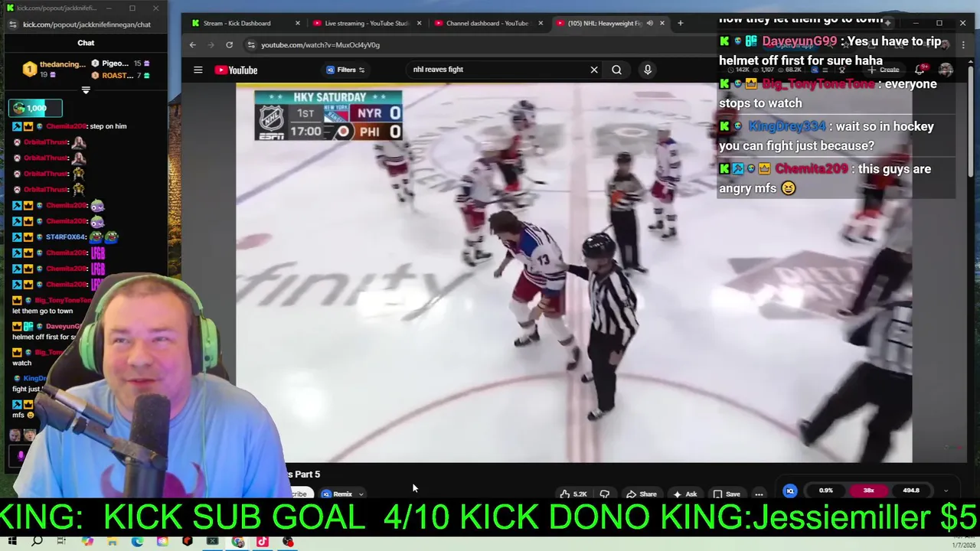The height and width of the screenshot is (551, 980).
Task: Click the Kick chat popout URL
Action: point(87,24)
